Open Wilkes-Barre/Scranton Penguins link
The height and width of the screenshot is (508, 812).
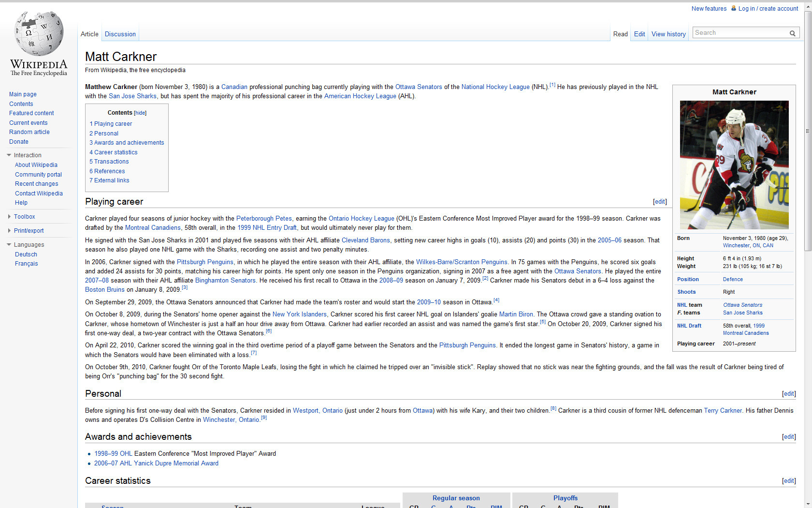[462, 262]
